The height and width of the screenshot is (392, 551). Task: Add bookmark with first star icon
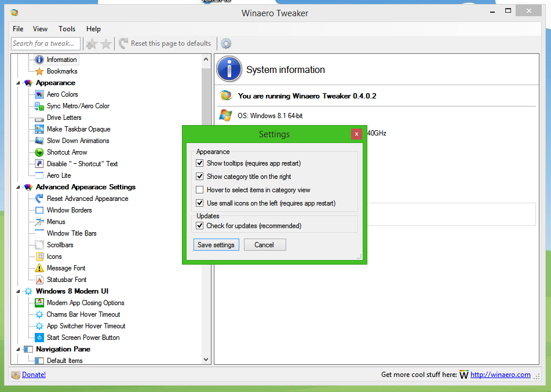click(x=92, y=44)
